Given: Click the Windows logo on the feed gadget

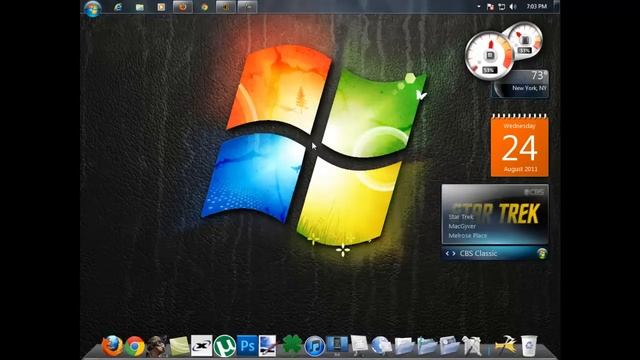Looking at the screenshot, I should point(542,253).
